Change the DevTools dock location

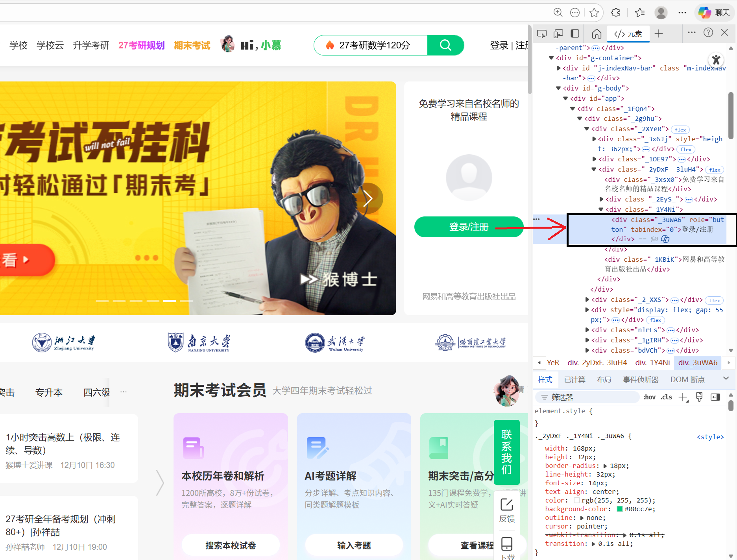tap(575, 33)
